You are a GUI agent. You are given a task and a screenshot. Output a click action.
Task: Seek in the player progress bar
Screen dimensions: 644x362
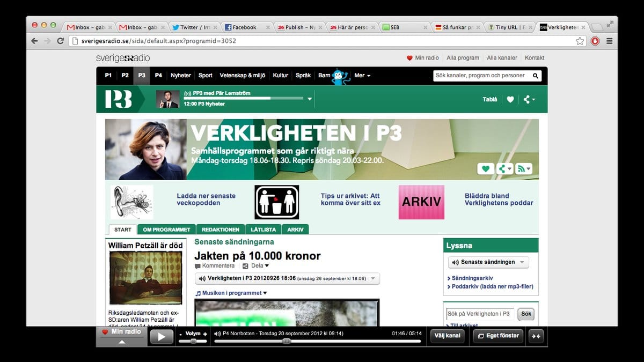(317, 341)
